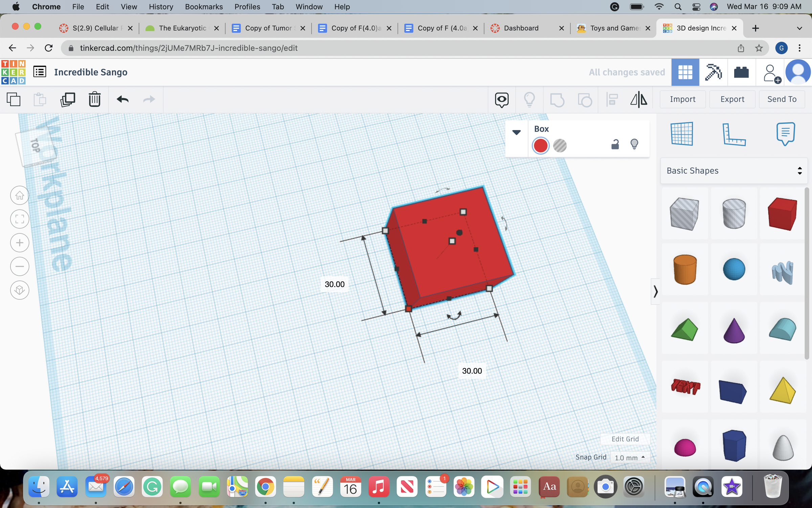Click the Import button
812x508 pixels.
(x=683, y=99)
